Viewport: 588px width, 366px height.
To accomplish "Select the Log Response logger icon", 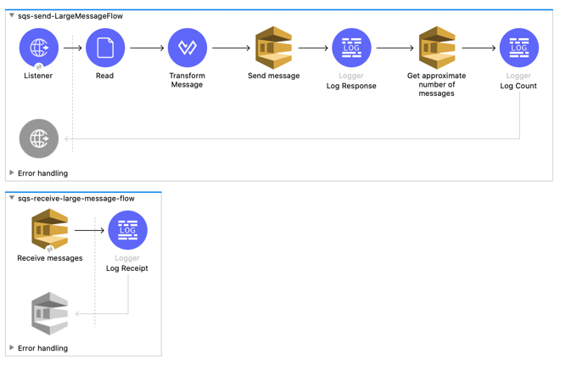I will click(x=351, y=48).
